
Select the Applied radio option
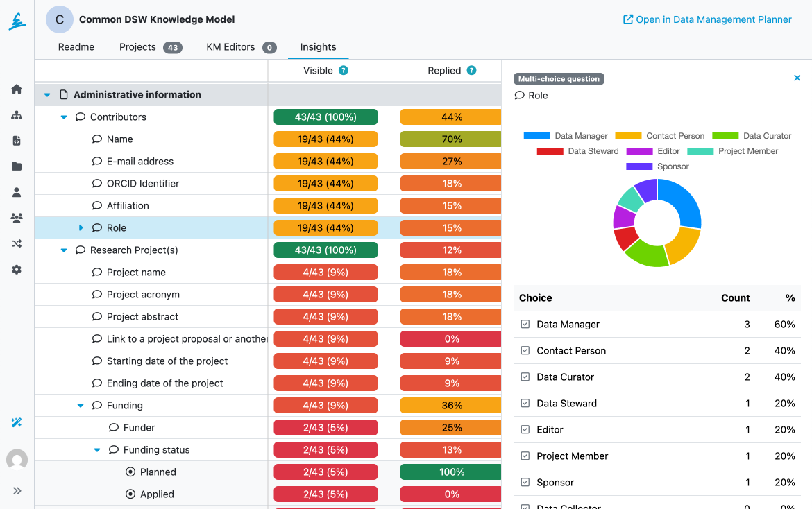click(130, 494)
